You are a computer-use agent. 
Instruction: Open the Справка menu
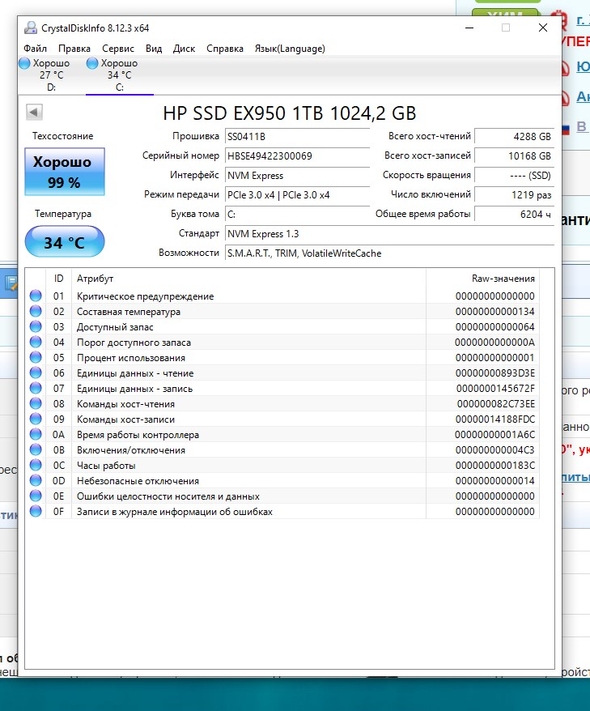225,49
